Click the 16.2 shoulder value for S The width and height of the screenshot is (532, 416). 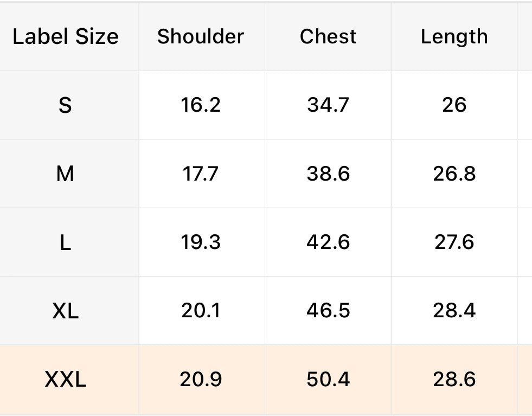tap(201, 105)
